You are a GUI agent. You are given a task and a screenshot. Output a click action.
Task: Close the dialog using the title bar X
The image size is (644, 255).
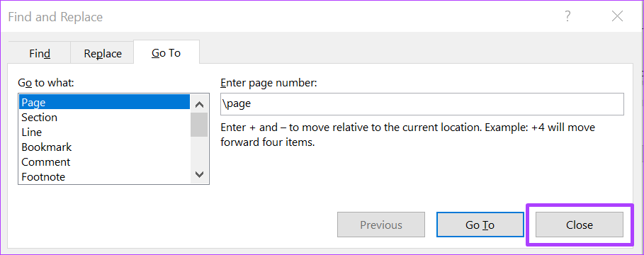617,17
